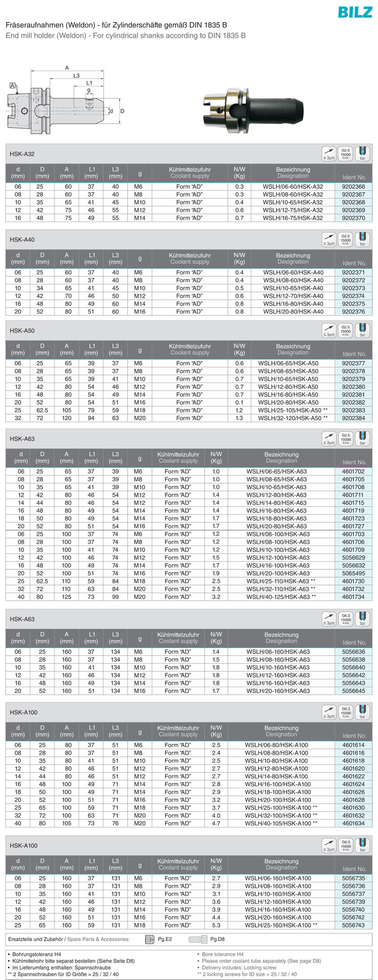Select ident number 9202366

353,187
